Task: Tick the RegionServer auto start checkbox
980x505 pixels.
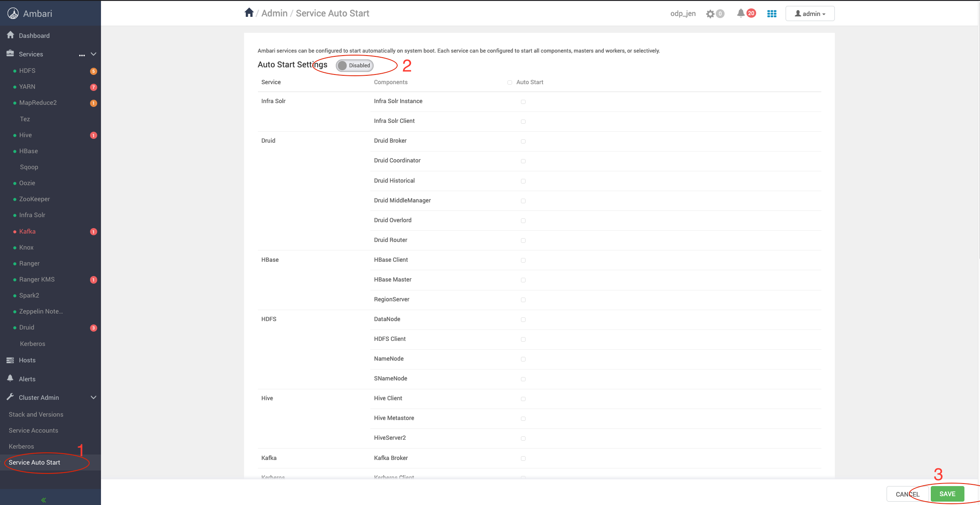Action: [523, 300]
